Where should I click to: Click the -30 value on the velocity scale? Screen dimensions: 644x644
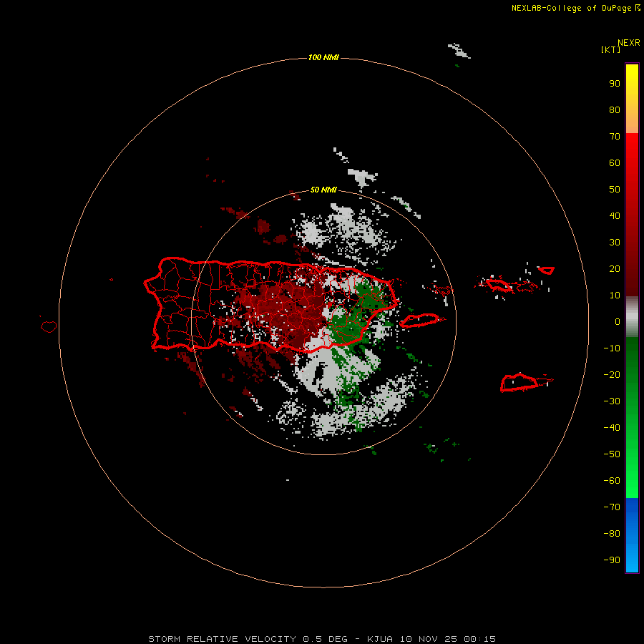(x=612, y=401)
